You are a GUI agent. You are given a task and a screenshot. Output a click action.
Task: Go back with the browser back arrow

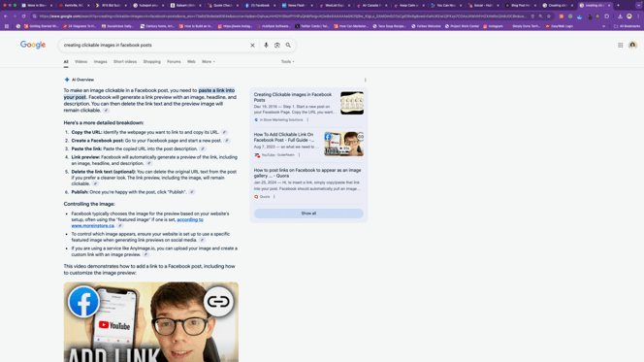[6, 16]
